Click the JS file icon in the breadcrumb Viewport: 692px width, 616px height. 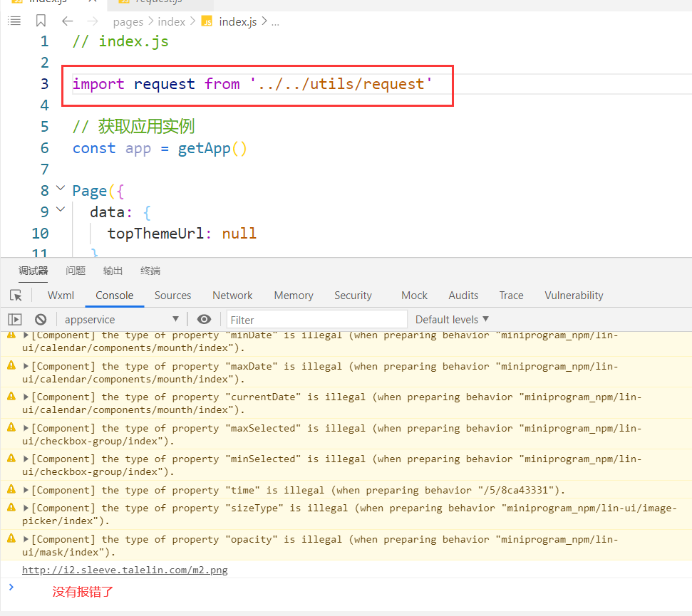206,21
